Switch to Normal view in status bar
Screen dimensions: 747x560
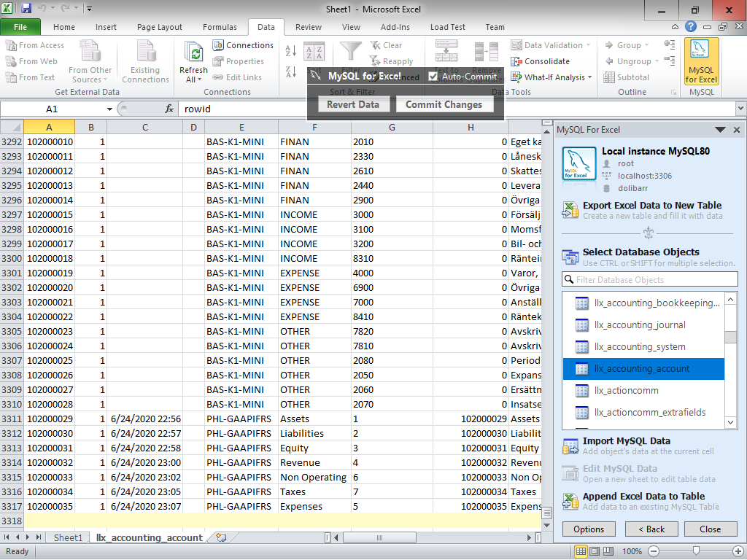(581, 551)
